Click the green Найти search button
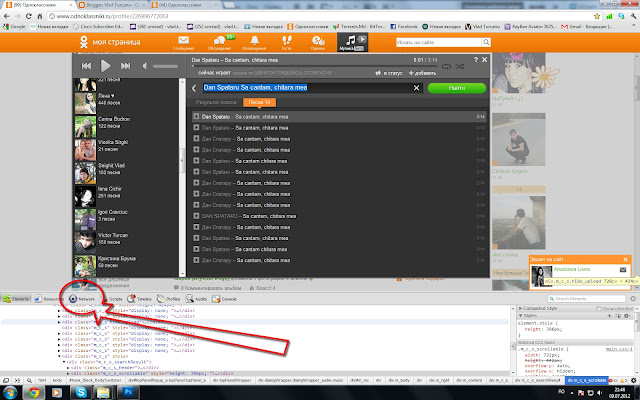 click(x=457, y=88)
